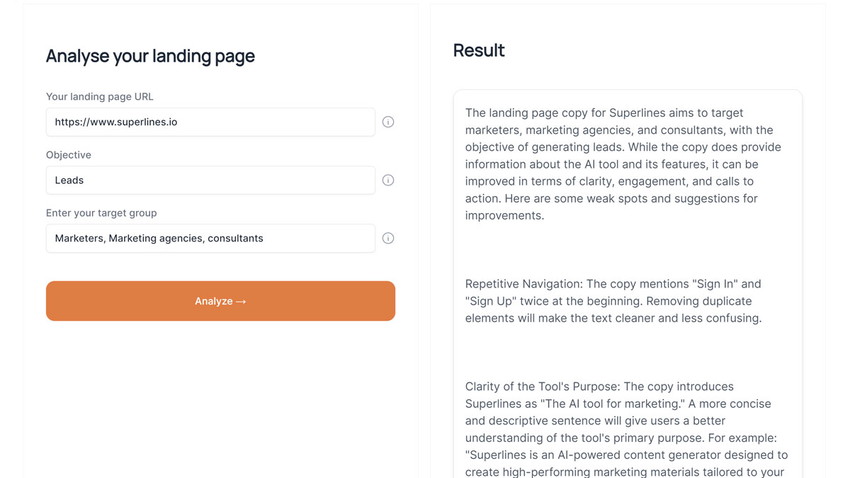
Task: Select the Objective field containing Leads
Action: point(210,180)
